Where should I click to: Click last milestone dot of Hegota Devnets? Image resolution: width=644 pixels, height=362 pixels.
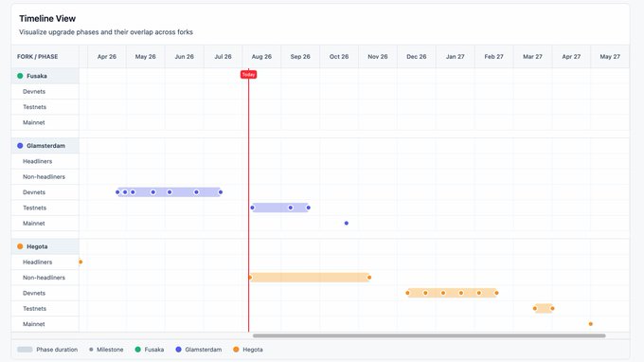(496, 293)
